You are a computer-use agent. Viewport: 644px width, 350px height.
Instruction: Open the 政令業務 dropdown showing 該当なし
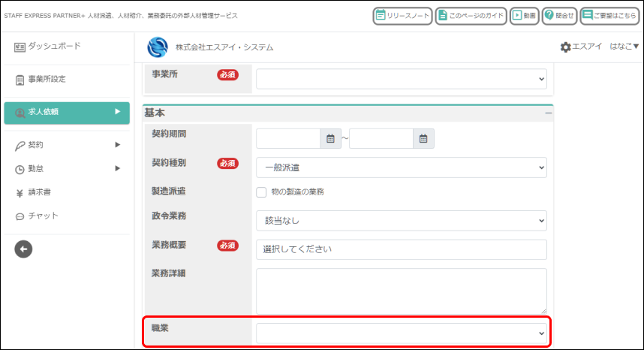402,221
